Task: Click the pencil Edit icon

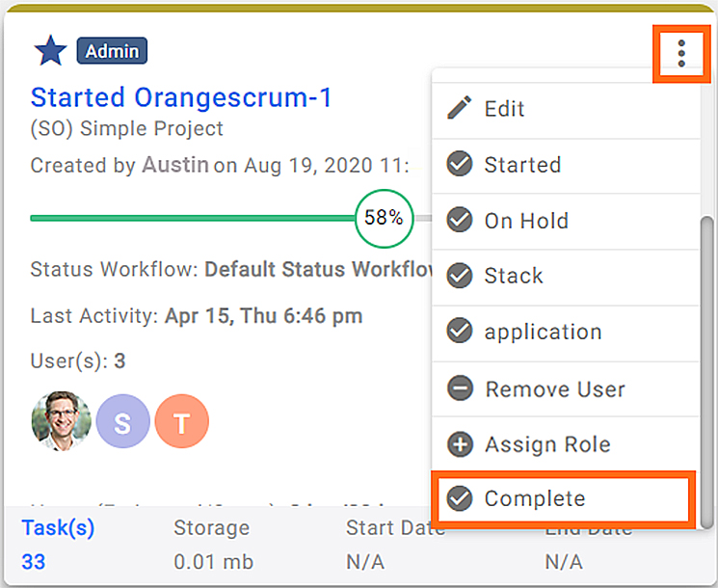Action: 460,108
